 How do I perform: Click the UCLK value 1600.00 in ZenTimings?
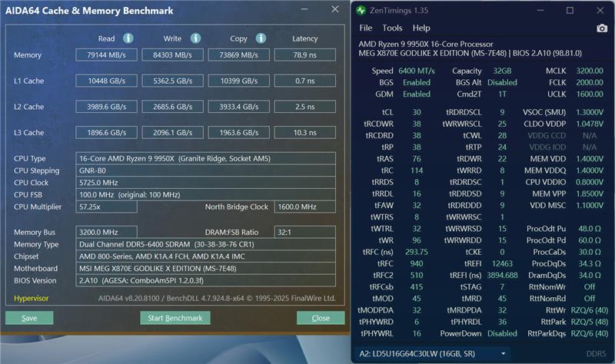[x=590, y=94]
